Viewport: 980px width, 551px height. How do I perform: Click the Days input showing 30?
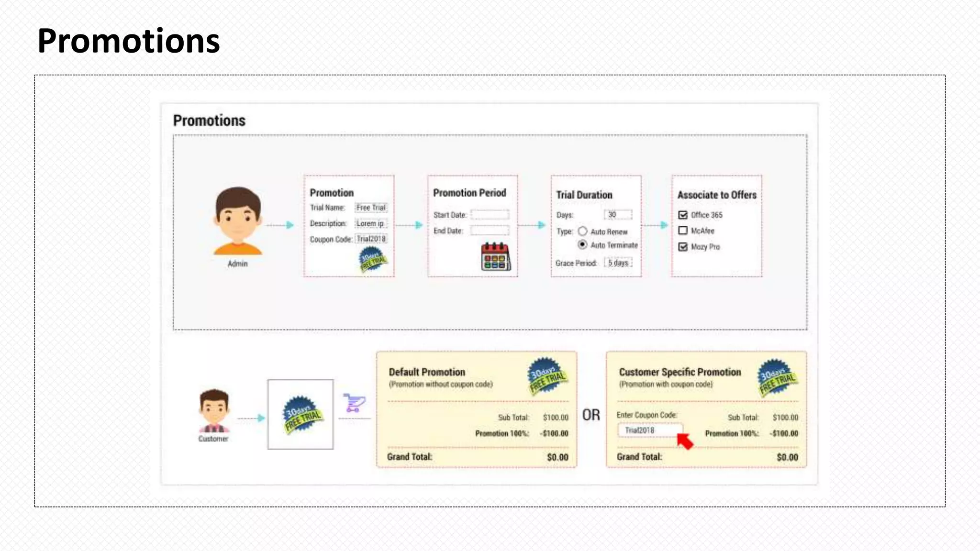click(617, 215)
